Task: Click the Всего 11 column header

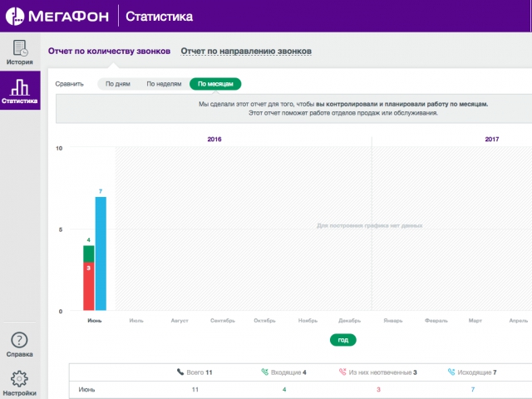Action: coord(195,372)
